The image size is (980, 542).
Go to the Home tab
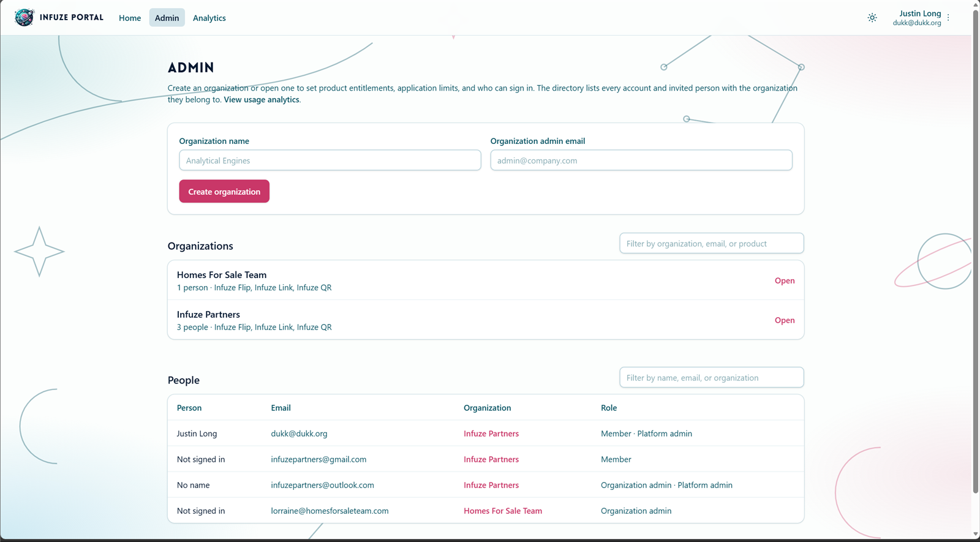(x=130, y=18)
